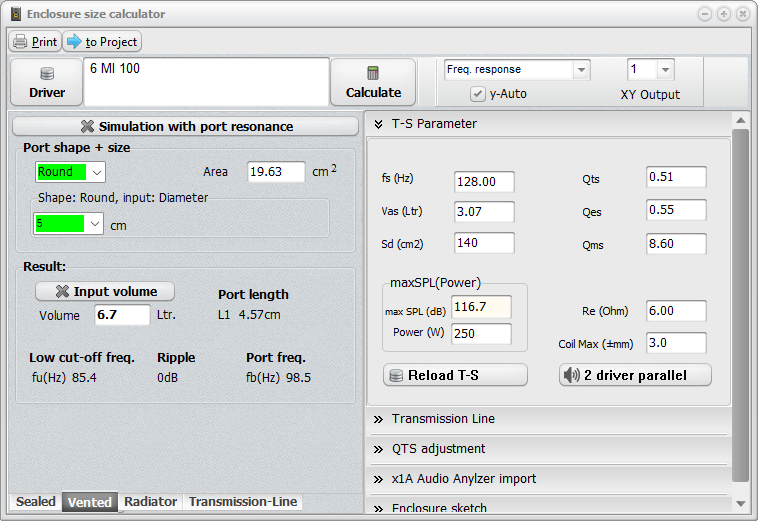The image size is (758, 521).
Task: Click the Calculate button
Action: tap(373, 82)
